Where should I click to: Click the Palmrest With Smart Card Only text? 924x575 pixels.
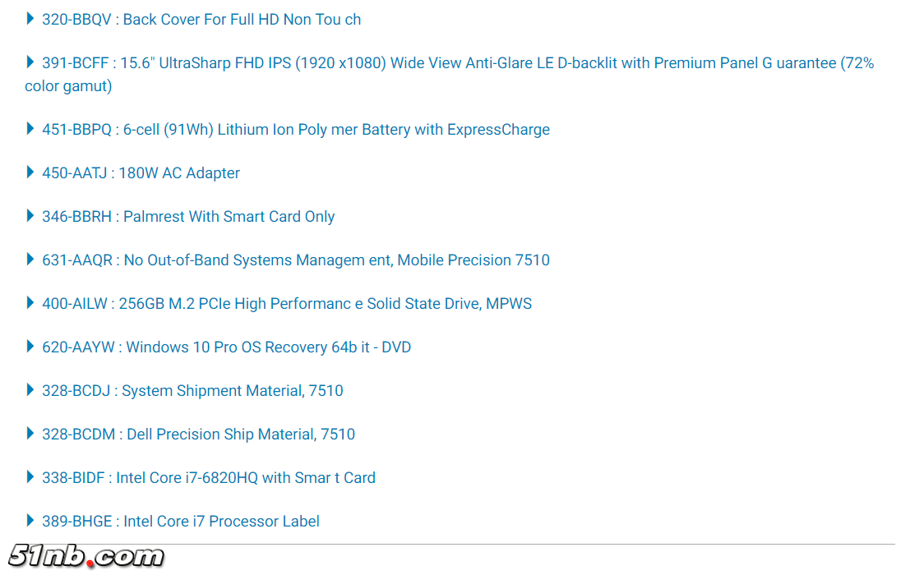(229, 217)
